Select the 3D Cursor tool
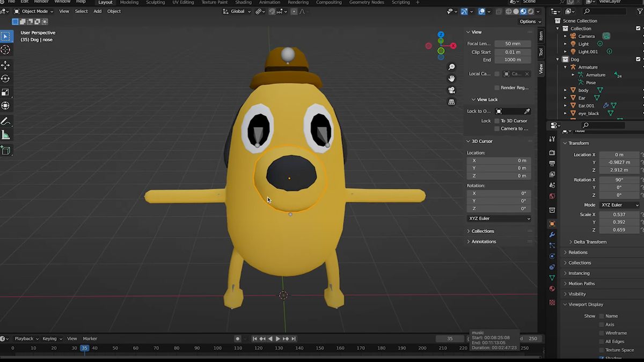The height and width of the screenshot is (362, 644). (x=6, y=49)
